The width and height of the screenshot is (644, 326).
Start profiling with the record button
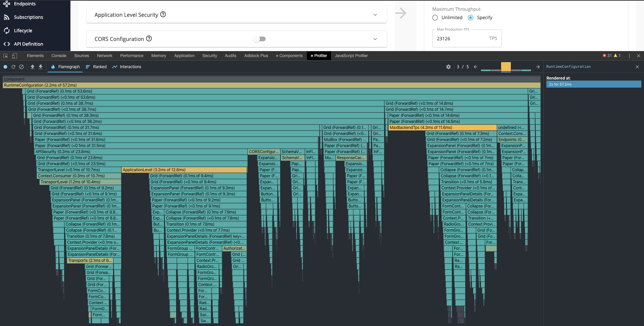click(5, 67)
